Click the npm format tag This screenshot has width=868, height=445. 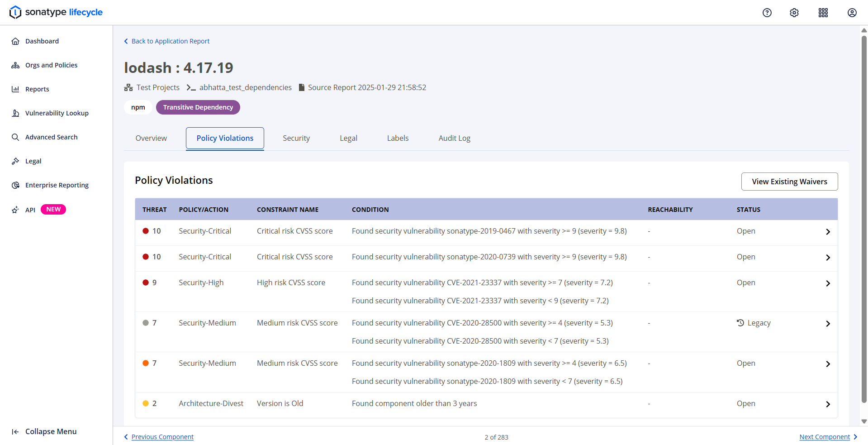tap(138, 107)
